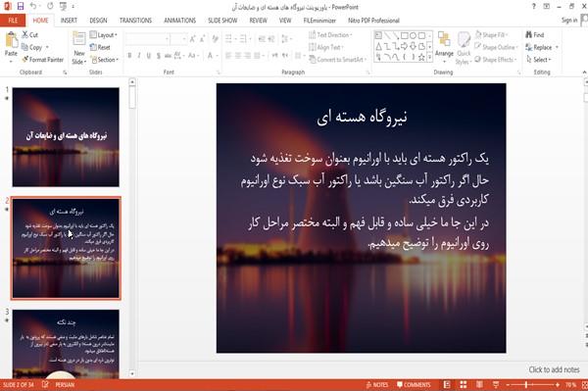588x391 pixels.
Task: Select the rectangle shape in gallery
Action: coord(404,36)
